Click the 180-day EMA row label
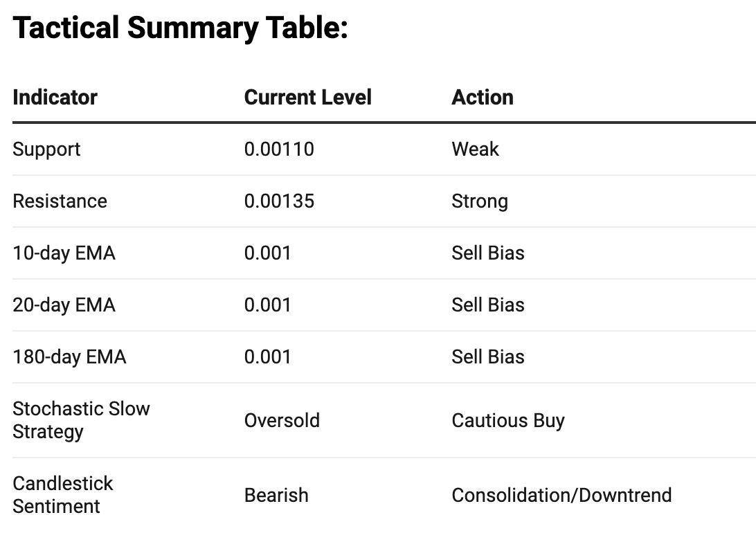Image resolution: width=756 pixels, height=533 pixels. coord(69,358)
